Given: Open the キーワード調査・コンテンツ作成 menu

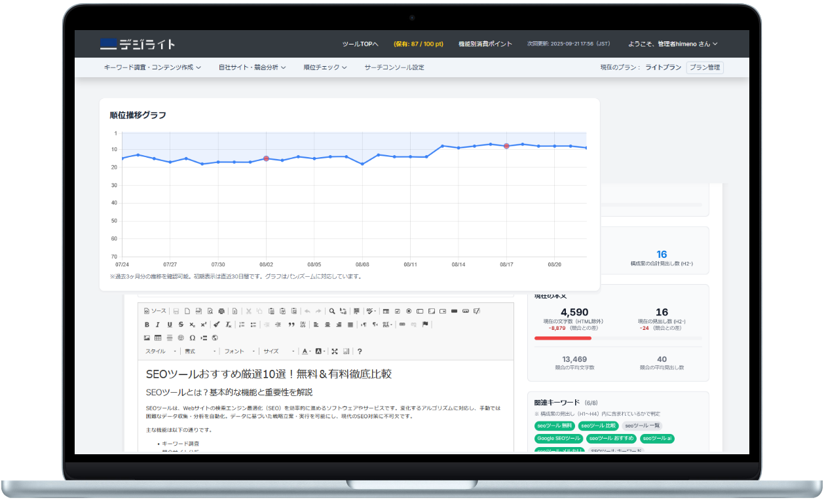Looking at the screenshot, I should [152, 67].
